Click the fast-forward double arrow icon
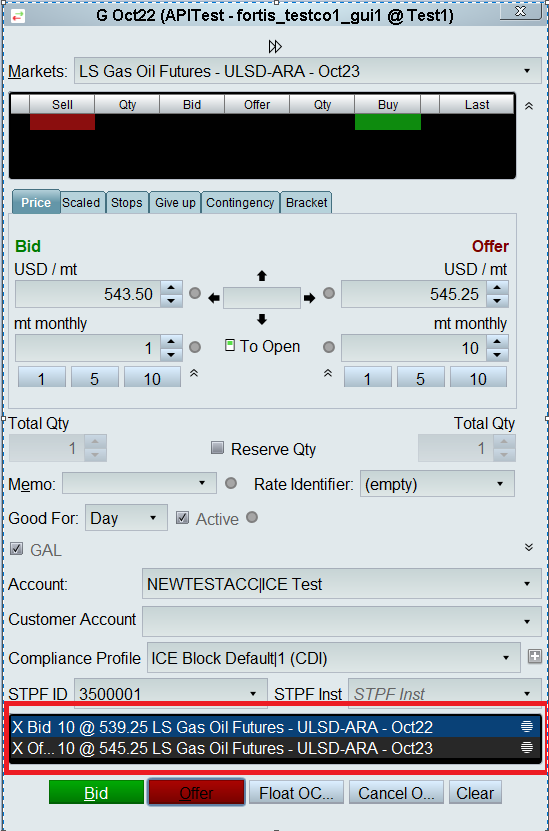The height and width of the screenshot is (831, 549). (275, 47)
